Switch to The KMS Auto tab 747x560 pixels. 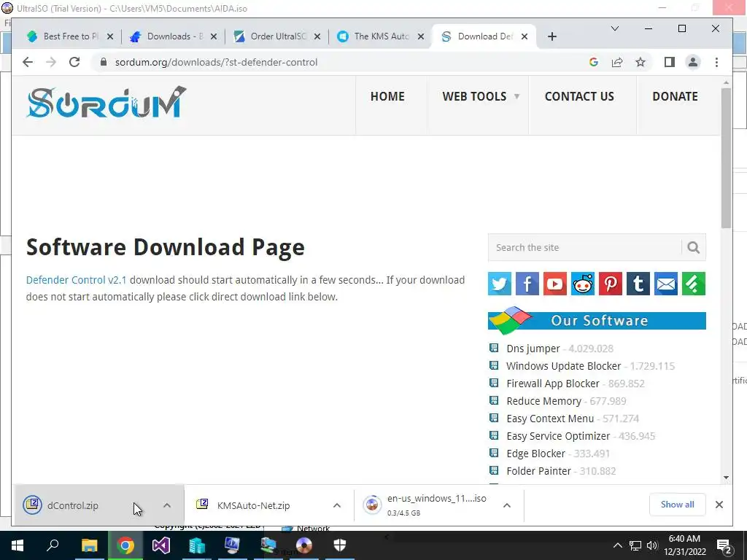(381, 36)
